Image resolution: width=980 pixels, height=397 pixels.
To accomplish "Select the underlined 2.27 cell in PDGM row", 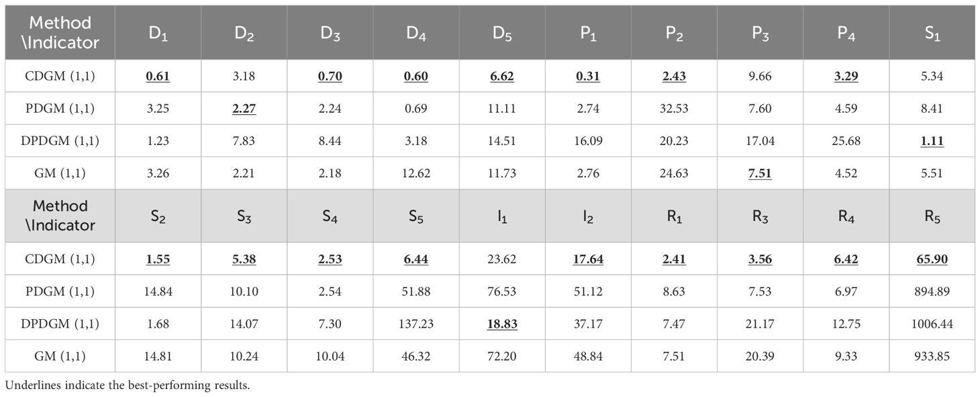I will pyautogui.click(x=244, y=109).
